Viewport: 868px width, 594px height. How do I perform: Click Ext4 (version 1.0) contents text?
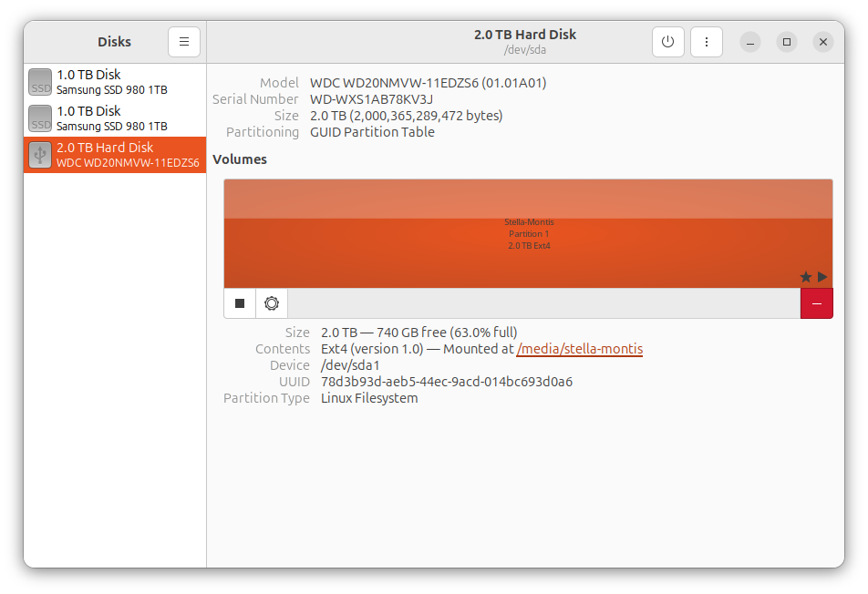(x=372, y=349)
